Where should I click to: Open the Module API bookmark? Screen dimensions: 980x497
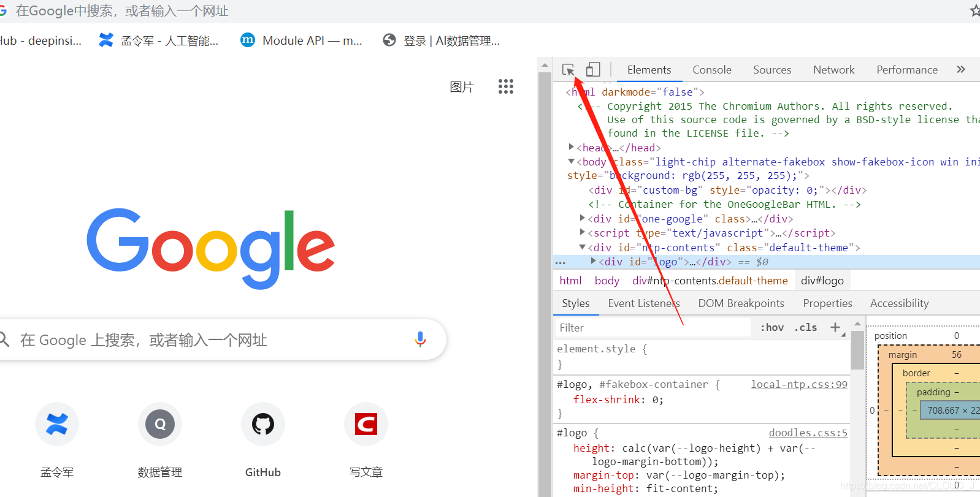click(301, 40)
